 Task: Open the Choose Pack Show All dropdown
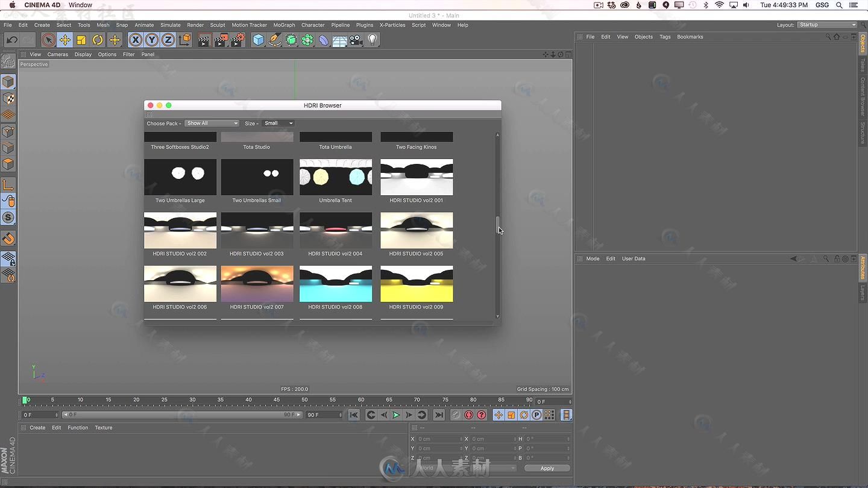coord(212,124)
